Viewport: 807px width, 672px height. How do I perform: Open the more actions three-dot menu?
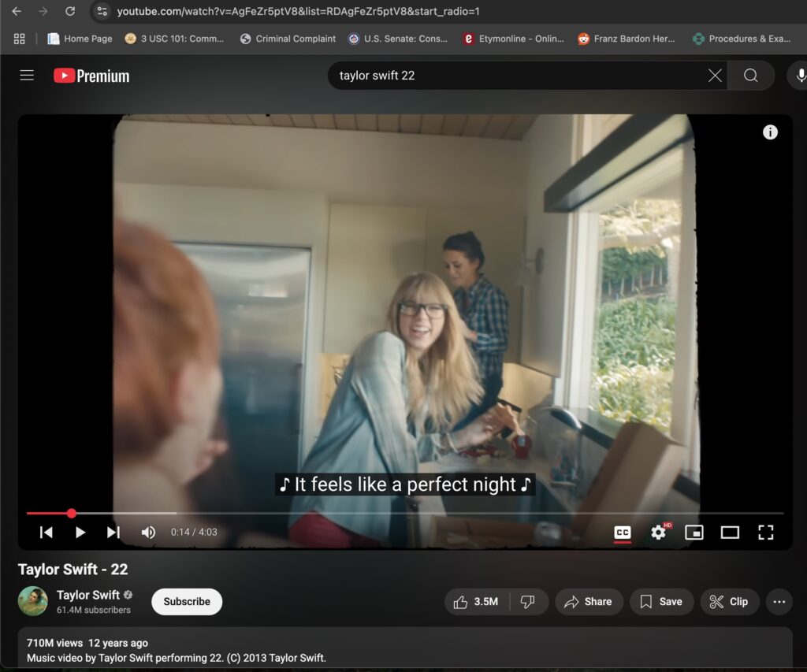click(779, 602)
